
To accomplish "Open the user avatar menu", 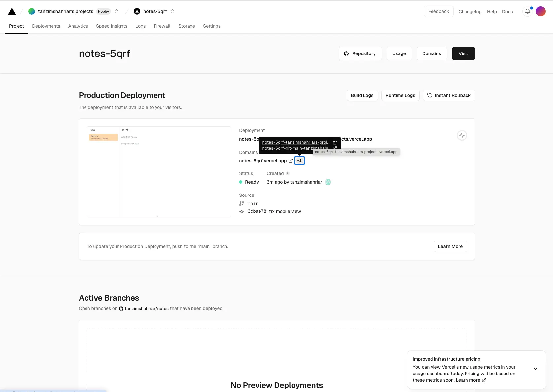I will click(541, 11).
